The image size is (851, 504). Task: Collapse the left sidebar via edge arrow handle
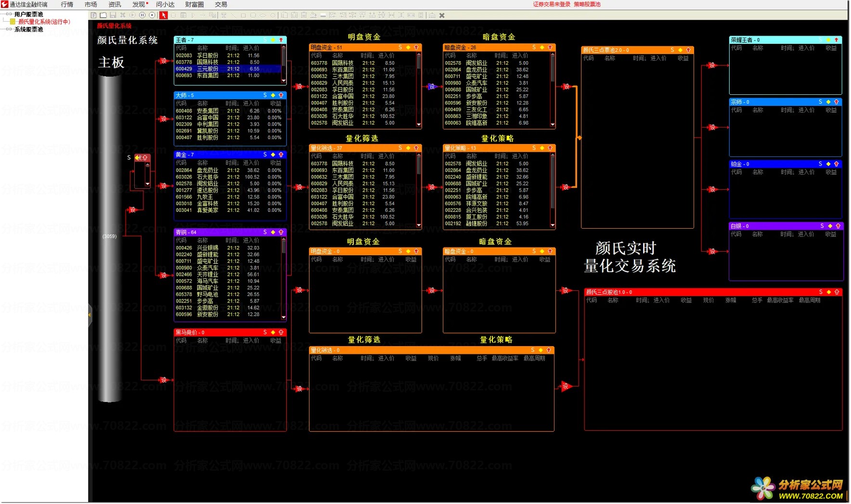(90, 315)
